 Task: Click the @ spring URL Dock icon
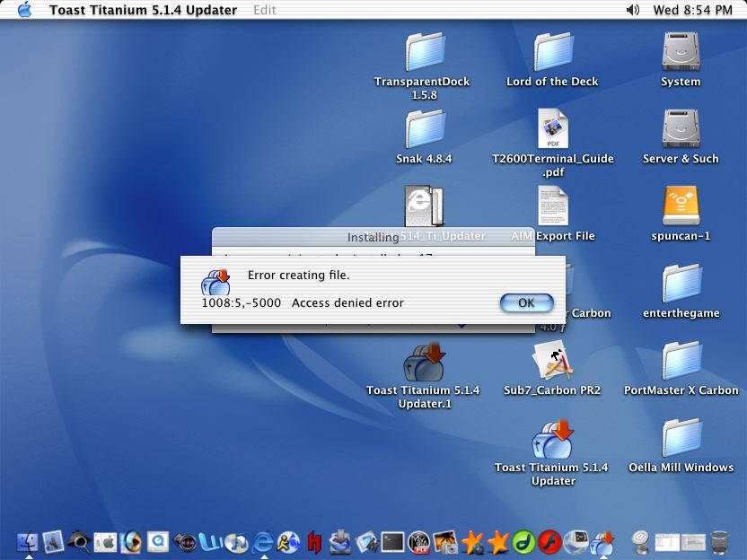[641, 542]
